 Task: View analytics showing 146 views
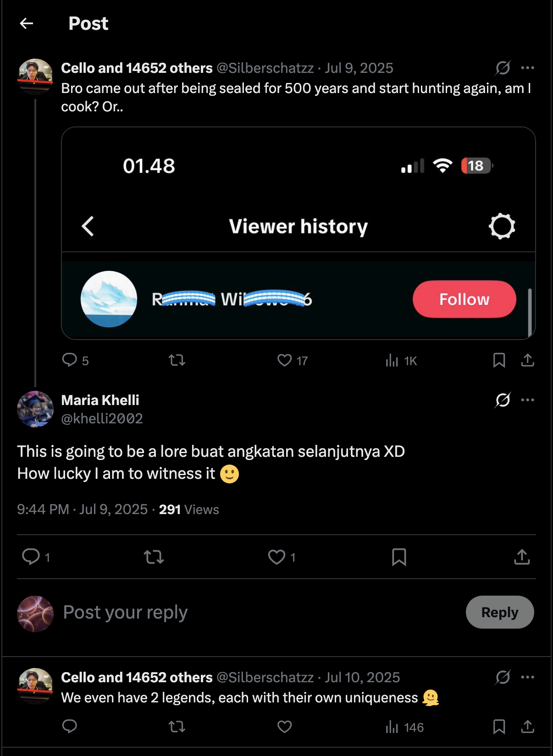pyautogui.click(x=404, y=727)
